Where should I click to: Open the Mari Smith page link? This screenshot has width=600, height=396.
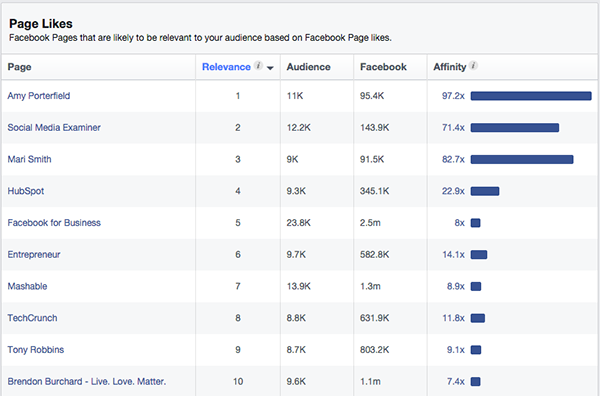pyautogui.click(x=29, y=159)
